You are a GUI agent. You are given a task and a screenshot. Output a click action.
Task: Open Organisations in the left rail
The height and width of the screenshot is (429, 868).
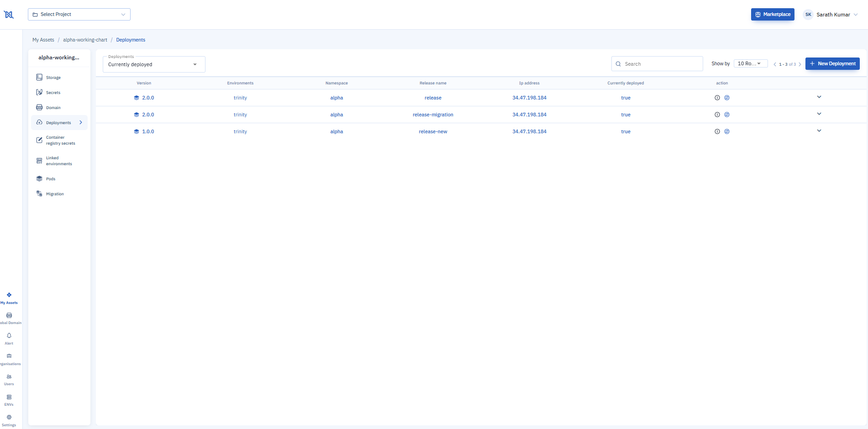point(9,360)
